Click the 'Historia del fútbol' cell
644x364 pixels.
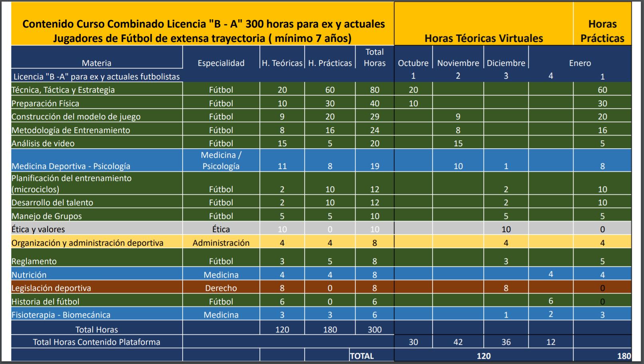point(97,300)
